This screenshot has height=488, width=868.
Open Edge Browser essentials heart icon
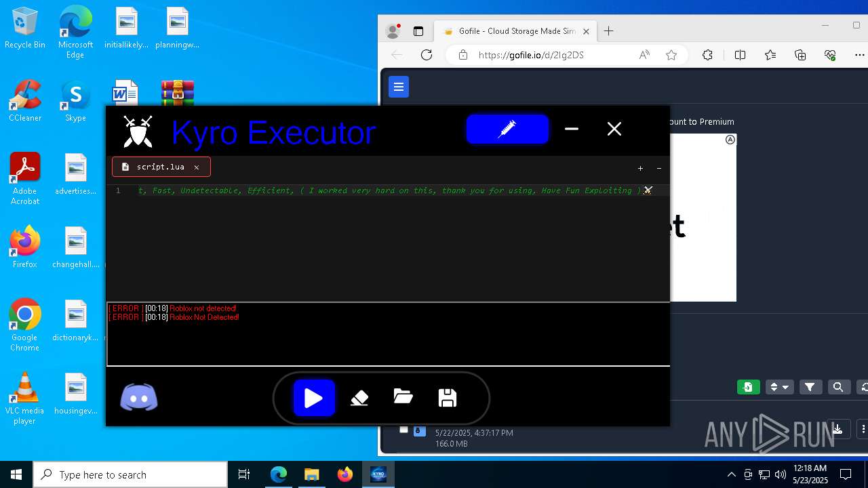(831, 55)
